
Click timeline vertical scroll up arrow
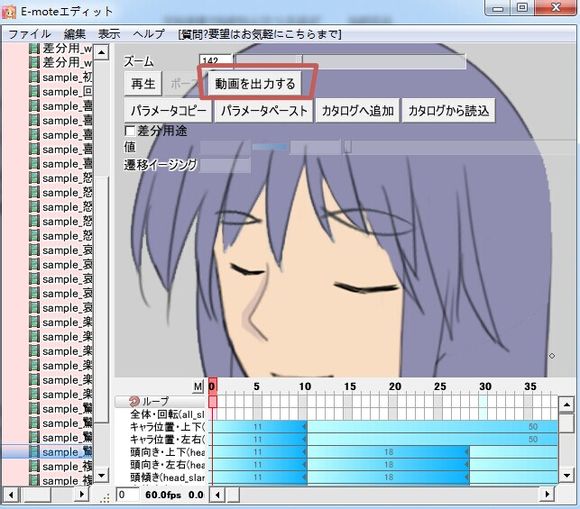tap(566, 404)
